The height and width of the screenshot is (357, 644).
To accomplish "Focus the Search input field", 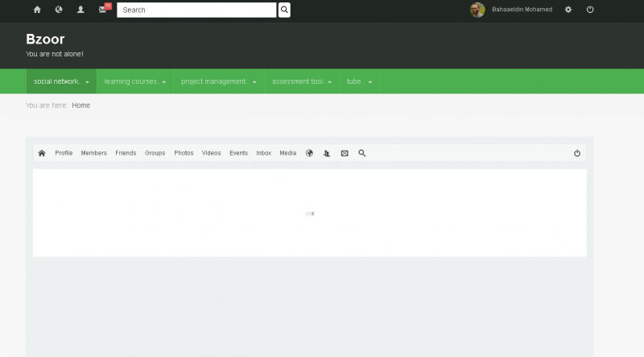I will pos(196,10).
